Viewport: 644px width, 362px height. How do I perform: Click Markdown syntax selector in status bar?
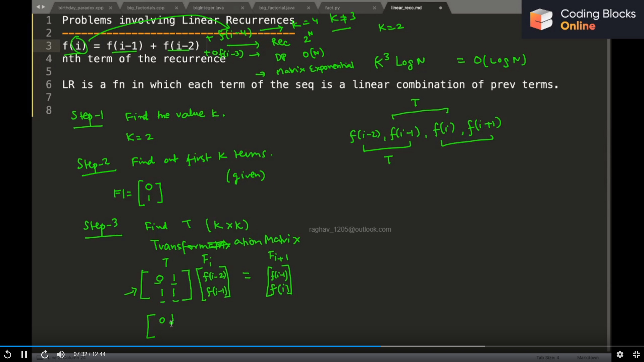[588, 358]
